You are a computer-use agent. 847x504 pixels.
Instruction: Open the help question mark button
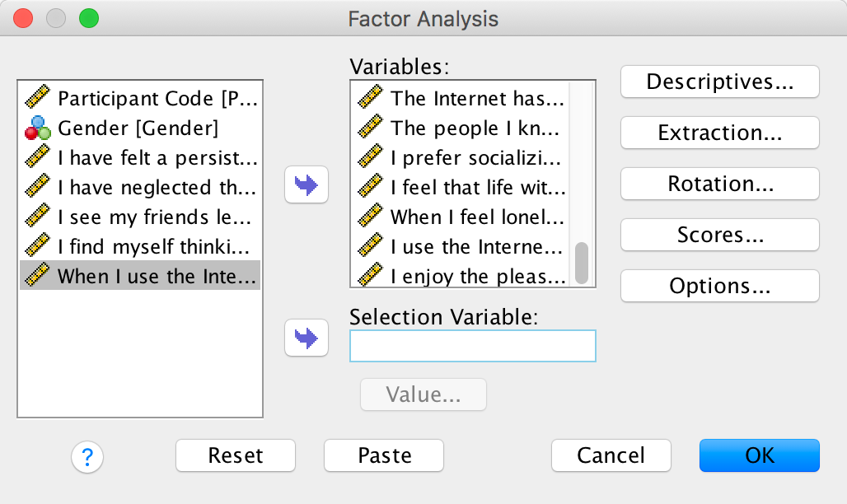tap(88, 455)
